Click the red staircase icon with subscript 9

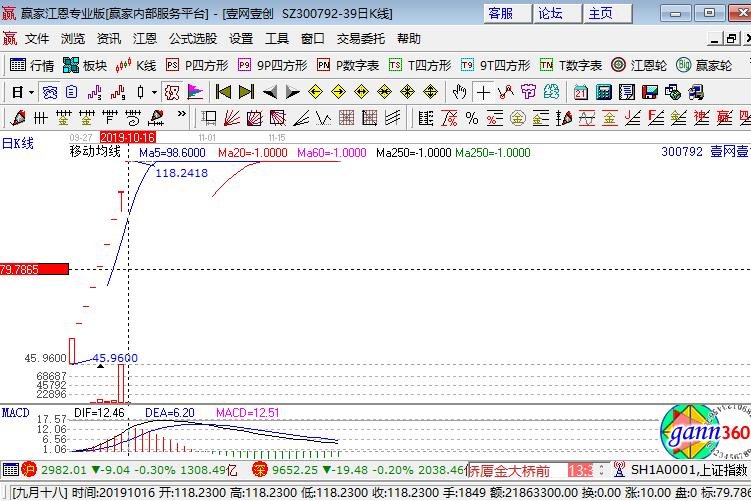[x=118, y=92]
